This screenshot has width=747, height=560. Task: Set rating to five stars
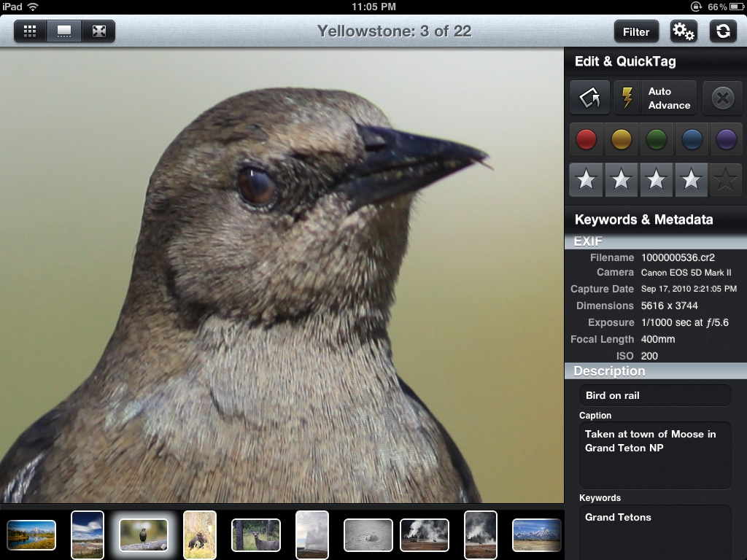(725, 180)
